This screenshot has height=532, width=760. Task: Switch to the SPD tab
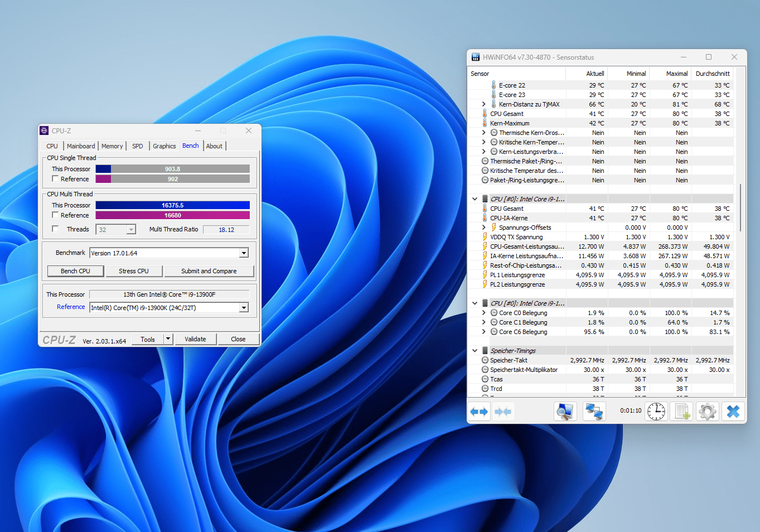coord(138,146)
